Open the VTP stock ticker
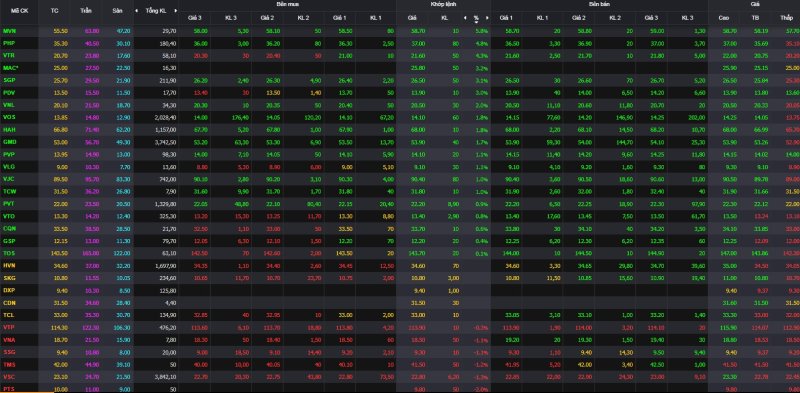This screenshot has width=800, height=393. coord(9,328)
